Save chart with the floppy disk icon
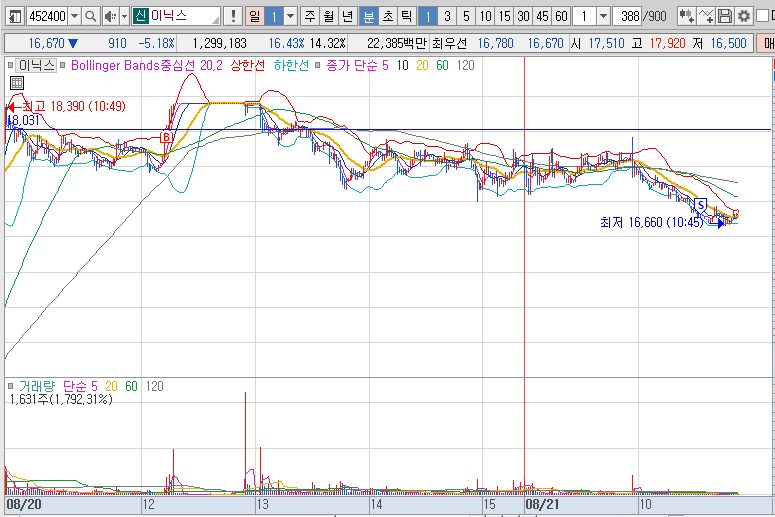Viewport: 775px width, 517px height. 725,16
